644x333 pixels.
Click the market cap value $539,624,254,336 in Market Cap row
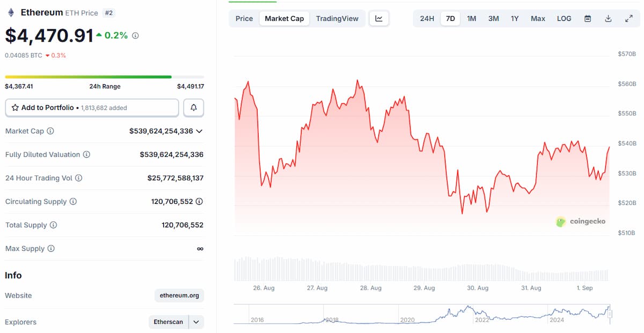pyautogui.click(x=161, y=131)
